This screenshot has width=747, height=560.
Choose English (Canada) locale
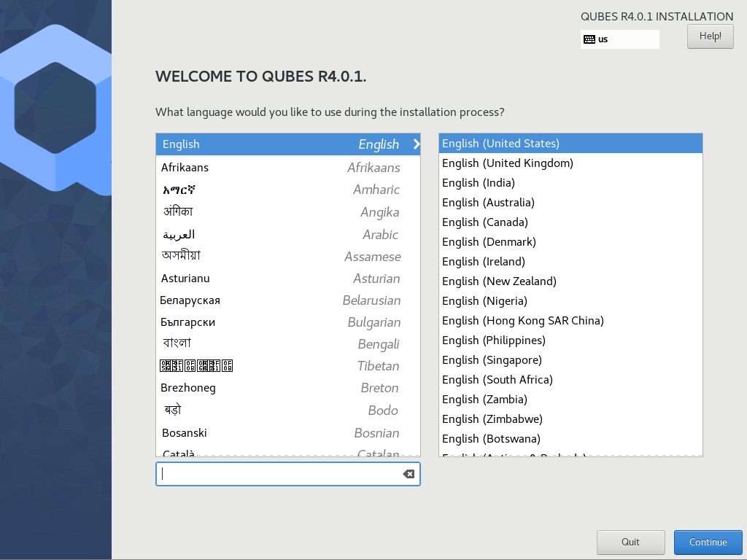click(x=570, y=222)
